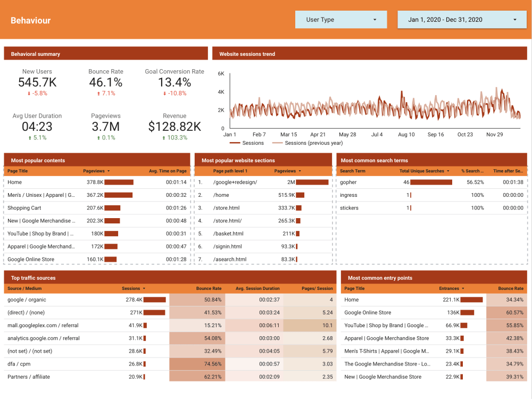This screenshot has height=399, width=532.
Task: Click the gopher 56.52% search percentage
Action: [475, 182]
